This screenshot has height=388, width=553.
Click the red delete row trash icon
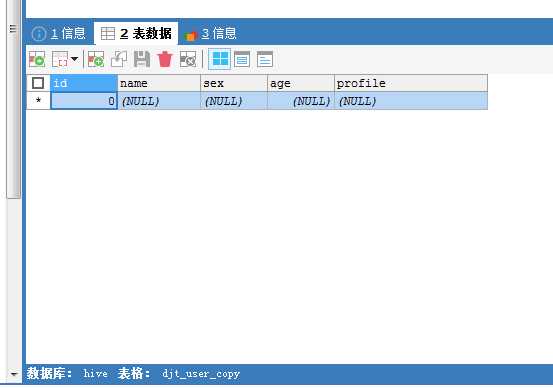click(x=165, y=59)
